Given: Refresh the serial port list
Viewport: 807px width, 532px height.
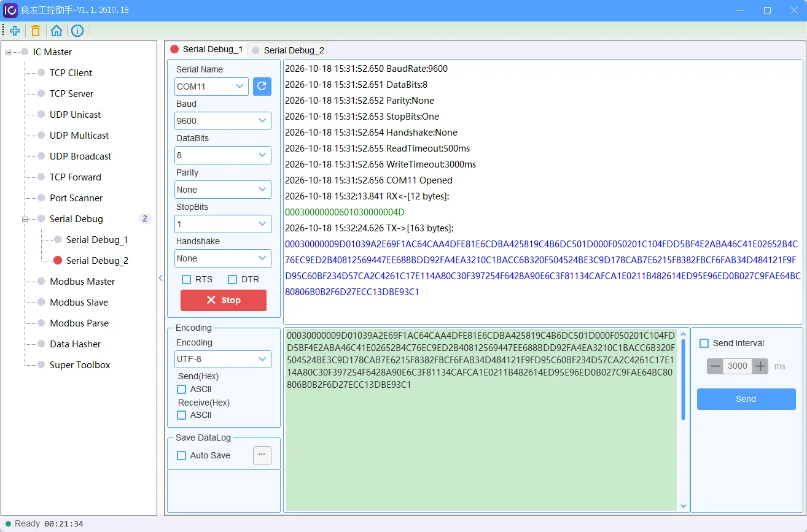Looking at the screenshot, I should 262,87.
